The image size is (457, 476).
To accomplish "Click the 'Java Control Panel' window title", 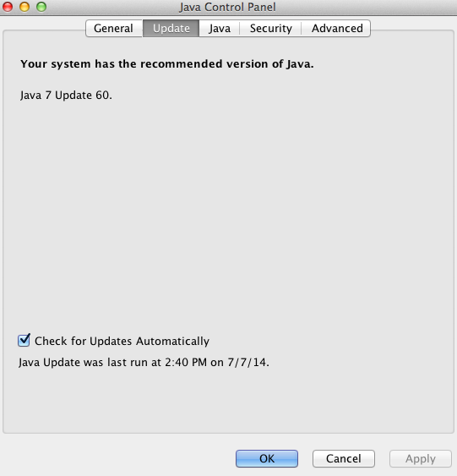I will [227, 7].
